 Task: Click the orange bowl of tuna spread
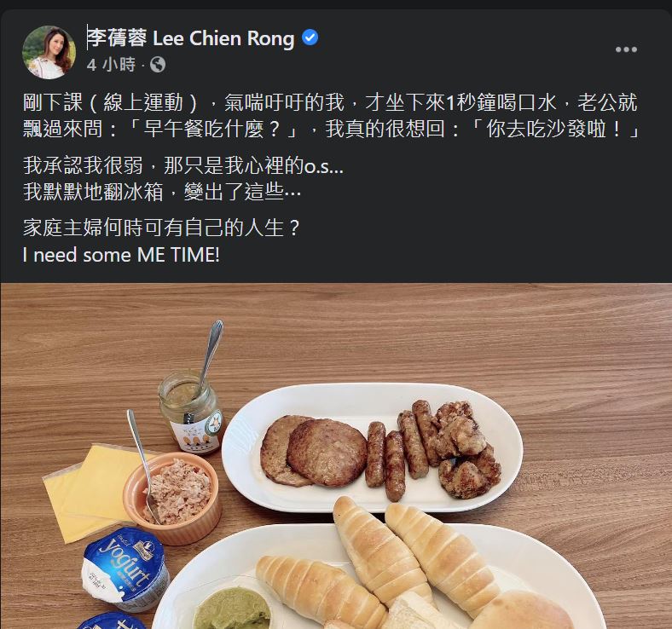(x=172, y=499)
